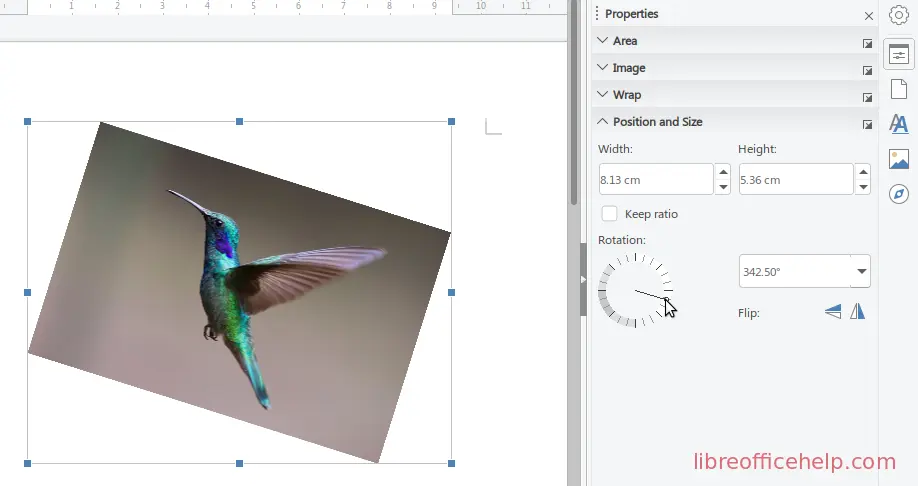Screen dimensions: 918x486
Task: Flip image horizontally
Action: pyautogui.click(x=857, y=312)
